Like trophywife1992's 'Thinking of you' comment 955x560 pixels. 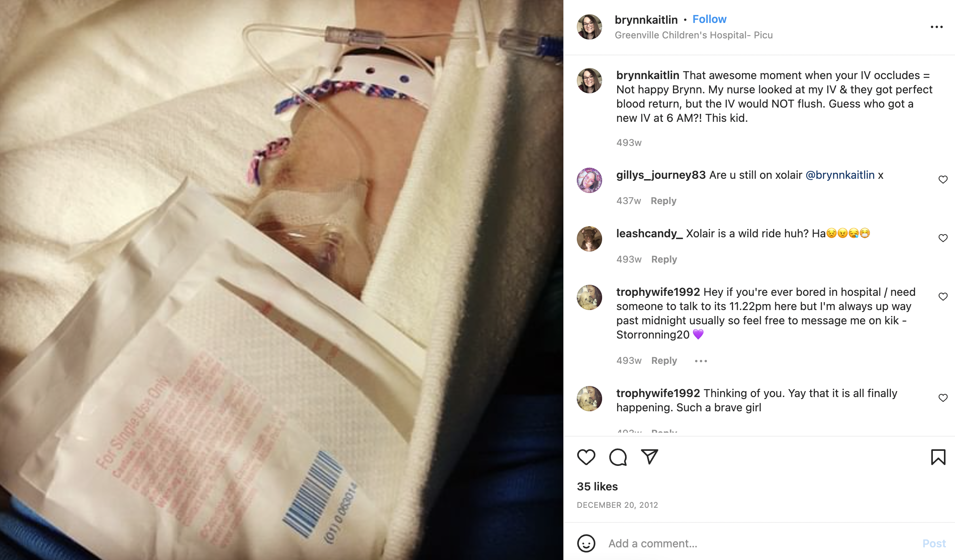coord(943,398)
